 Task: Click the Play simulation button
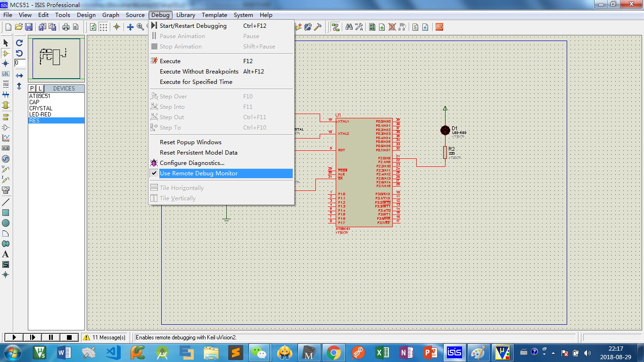point(14,337)
